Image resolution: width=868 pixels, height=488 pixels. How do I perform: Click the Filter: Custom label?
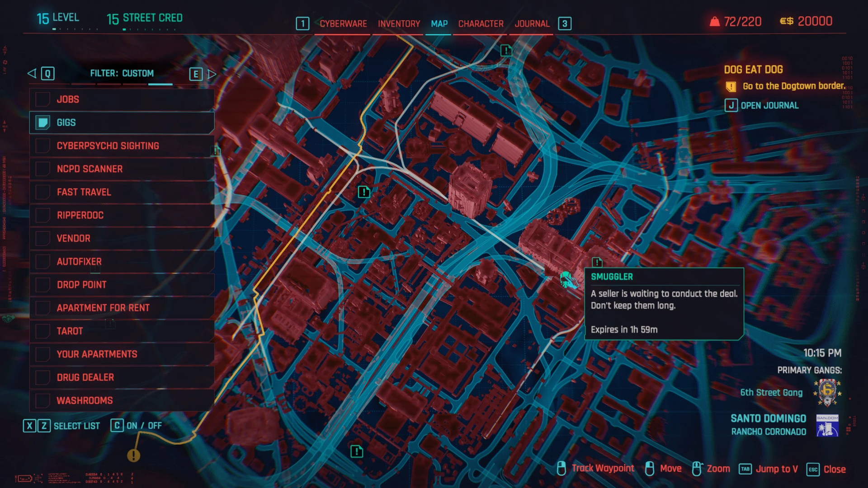tap(122, 73)
